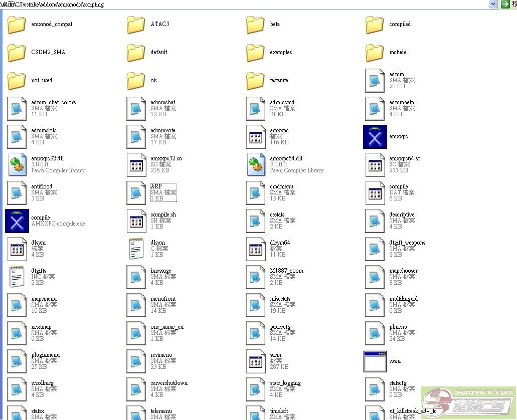This screenshot has height=420, width=517.
Task: Open the address bar dropdown arrow
Action: (x=493, y=4)
